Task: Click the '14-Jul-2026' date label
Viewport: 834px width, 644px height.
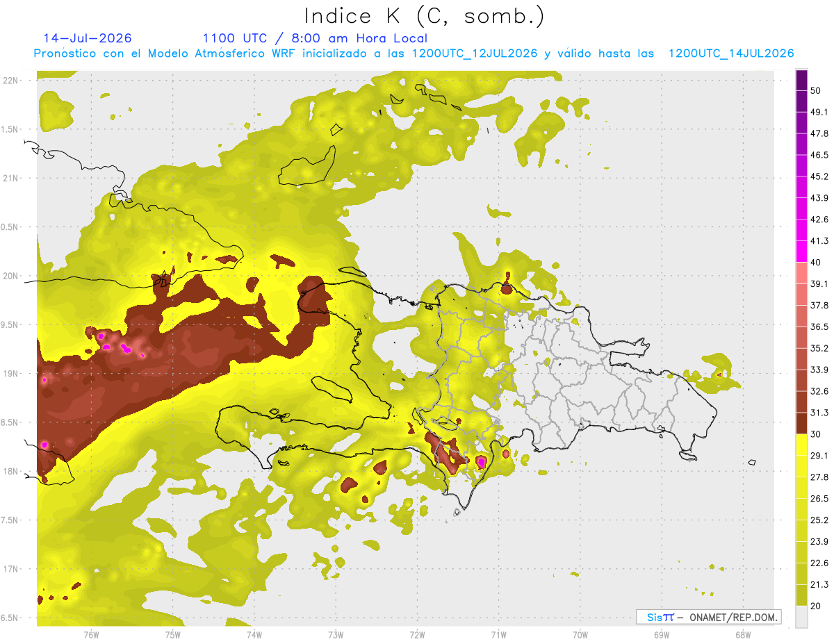Action: click(x=88, y=38)
